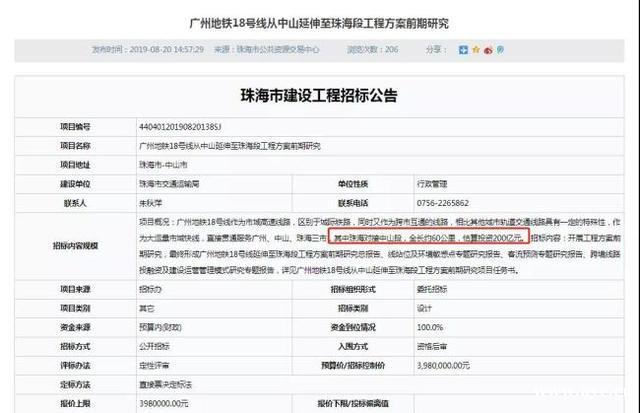Click the funding status value 100.0%
Screen dimensions: 640x413
click(430, 327)
